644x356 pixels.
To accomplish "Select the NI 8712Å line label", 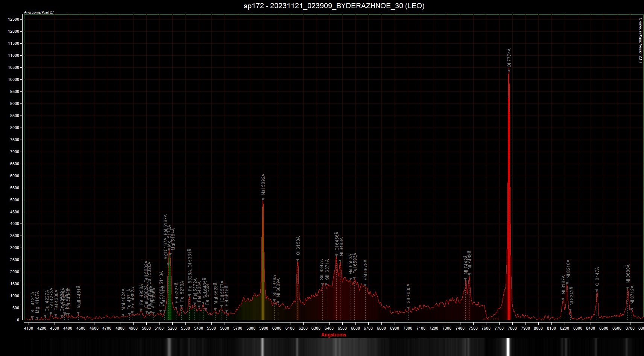I will (x=632, y=295).
